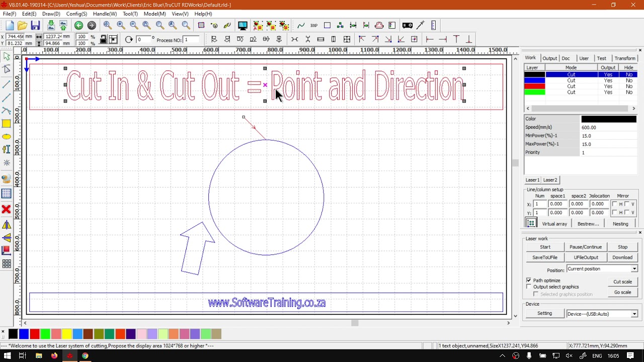Save the file with the floppy disk icon
This screenshot has width=644, height=362.
point(35,25)
